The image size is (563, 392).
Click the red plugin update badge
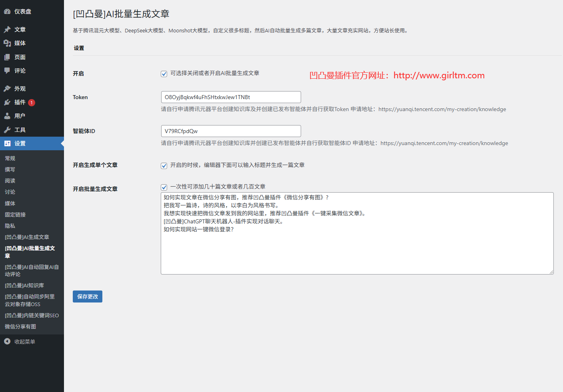(x=32, y=103)
